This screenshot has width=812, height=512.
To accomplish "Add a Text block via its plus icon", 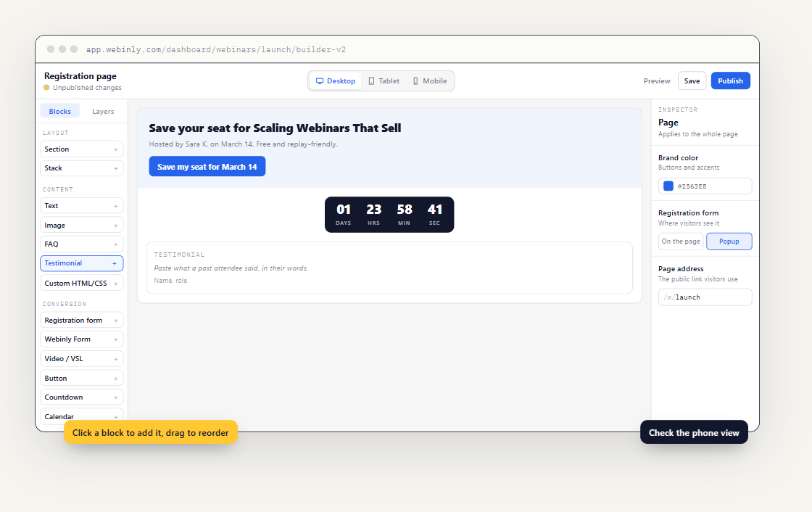I will [x=115, y=206].
